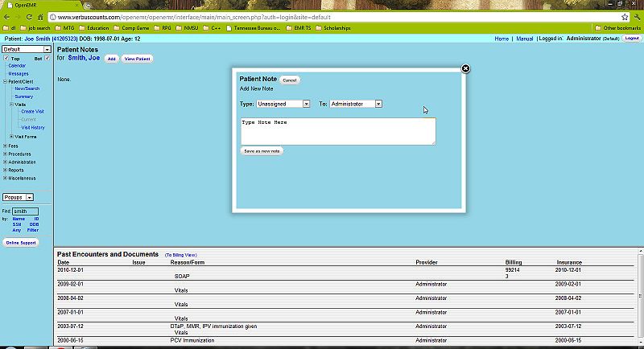The height and width of the screenshot is (349, 644).
Task: Open the To recipient dropdown (Administrator)
Action: (x=356, y=104)
